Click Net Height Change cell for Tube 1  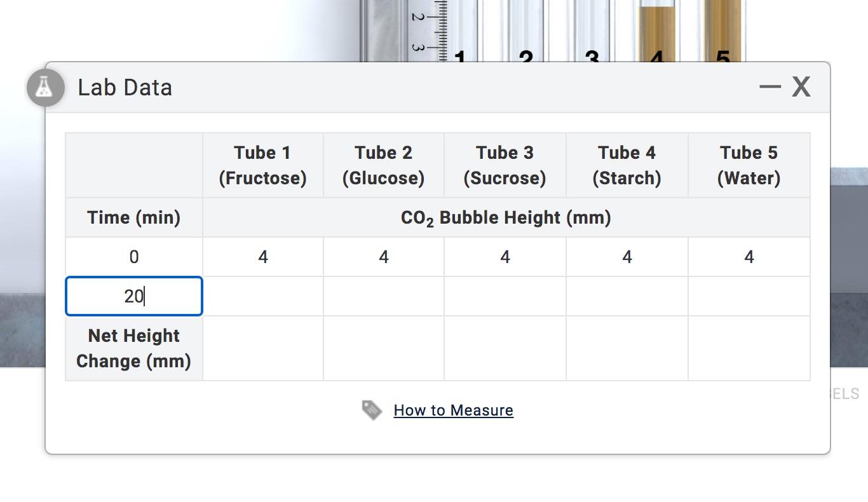[263, 348]
